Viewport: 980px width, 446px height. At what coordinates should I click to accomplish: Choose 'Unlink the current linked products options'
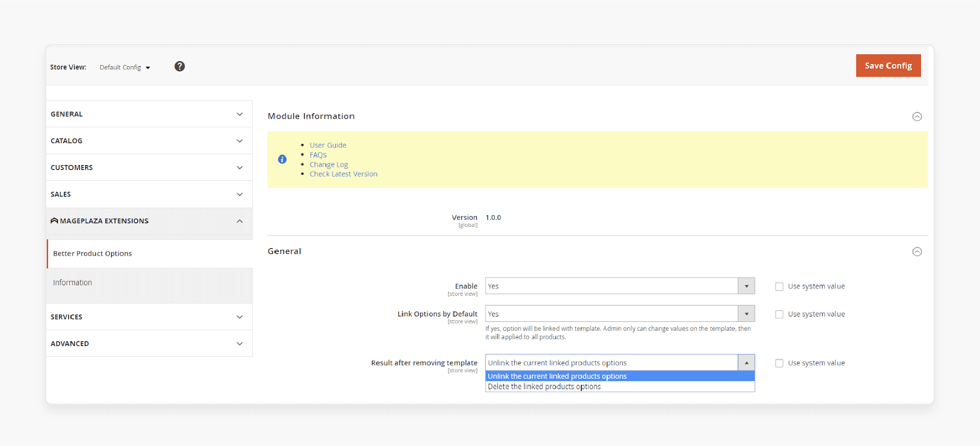(620, 376)
